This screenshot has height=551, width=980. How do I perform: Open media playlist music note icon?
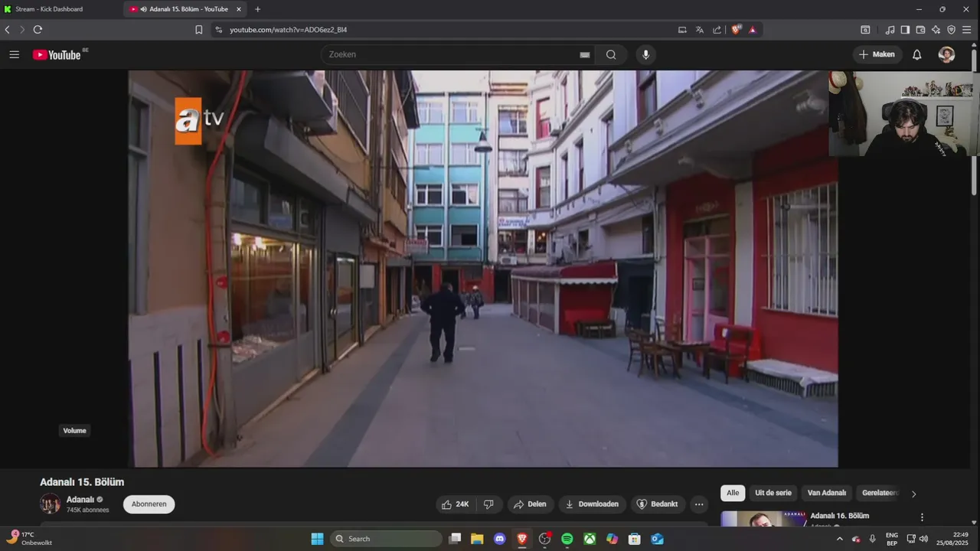[890, 30]
